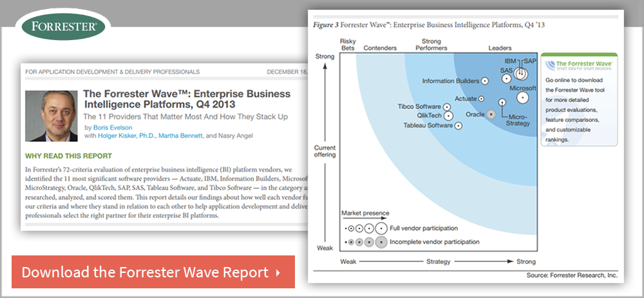Select the Tibco Software chart marker
Viewport: 644px width, 298px height.
[x=446, y=107]
